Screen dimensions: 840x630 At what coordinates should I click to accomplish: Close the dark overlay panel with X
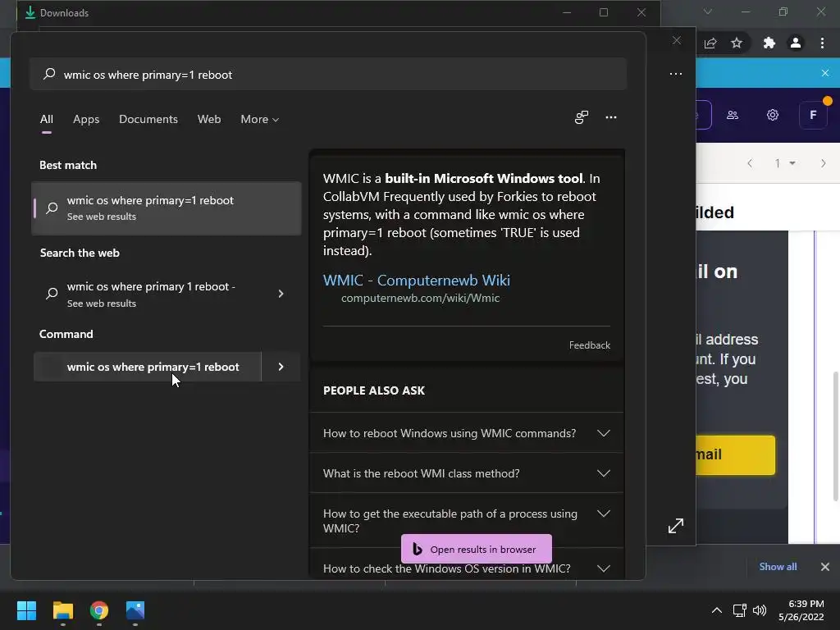click(677, 41)
